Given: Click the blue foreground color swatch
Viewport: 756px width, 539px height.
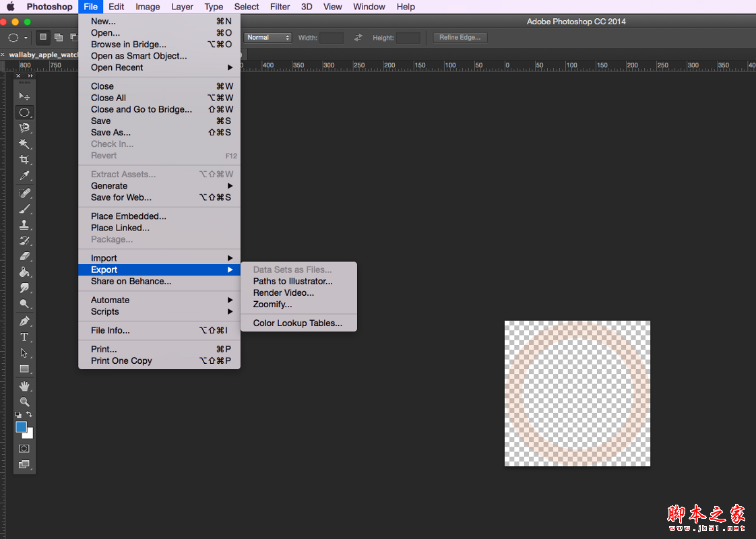Looking at the screenshot, I should point(22,427).
